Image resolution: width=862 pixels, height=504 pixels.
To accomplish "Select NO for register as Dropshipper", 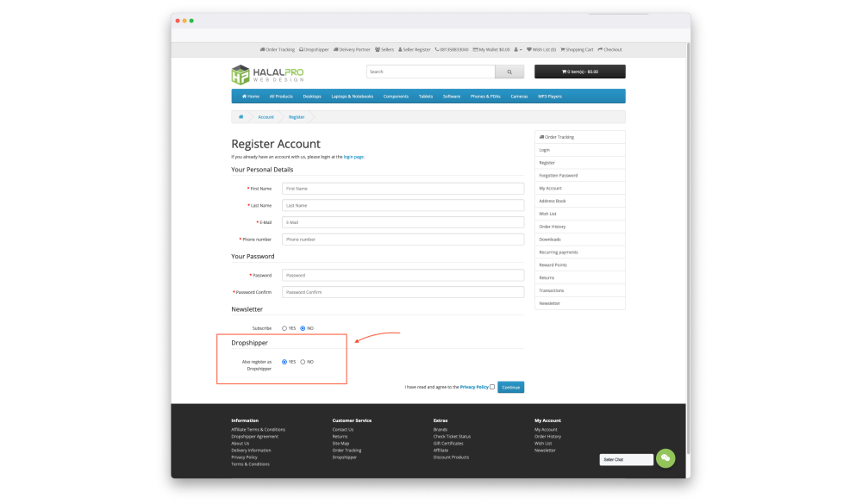I will point(303,362).
